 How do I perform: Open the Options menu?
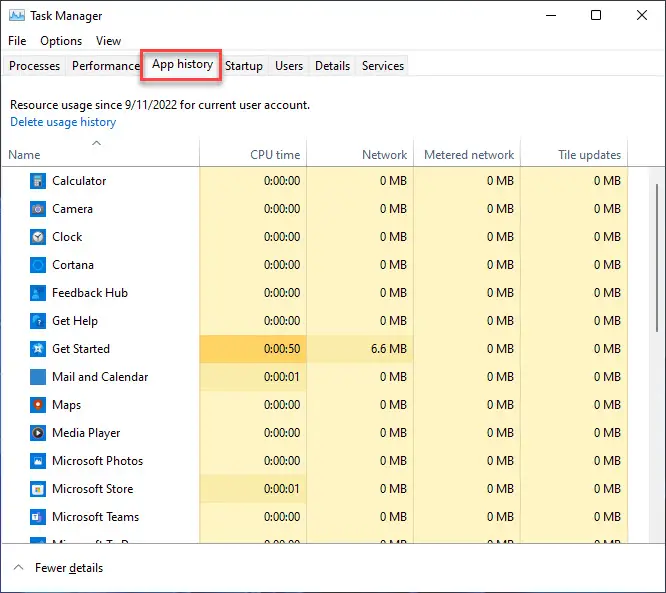click(61, 41)
